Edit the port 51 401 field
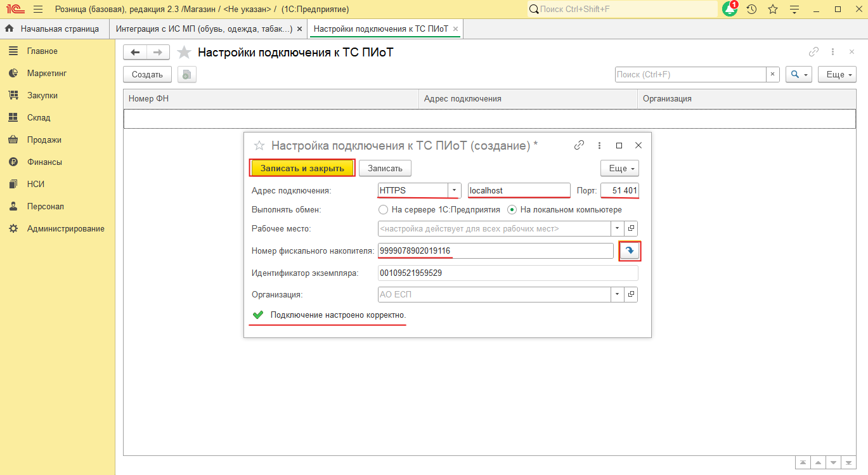The width and height of the screenshot is (868, 475). point(619,190)
